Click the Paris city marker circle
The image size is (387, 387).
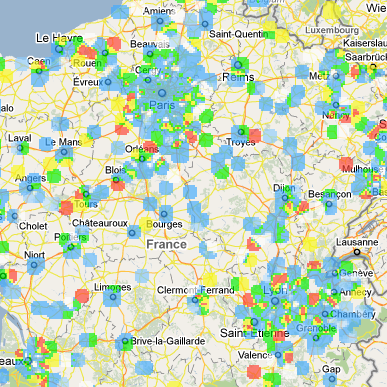162,92
